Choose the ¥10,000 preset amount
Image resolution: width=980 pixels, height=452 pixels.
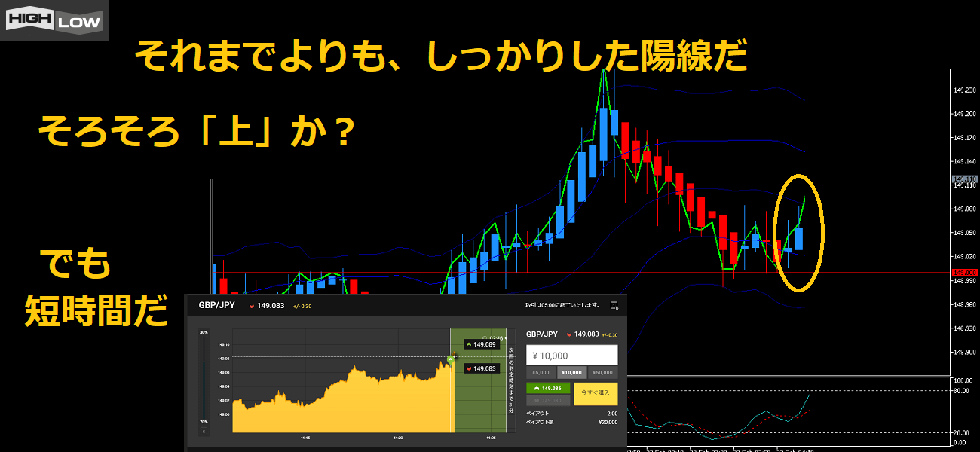[571, 372]
